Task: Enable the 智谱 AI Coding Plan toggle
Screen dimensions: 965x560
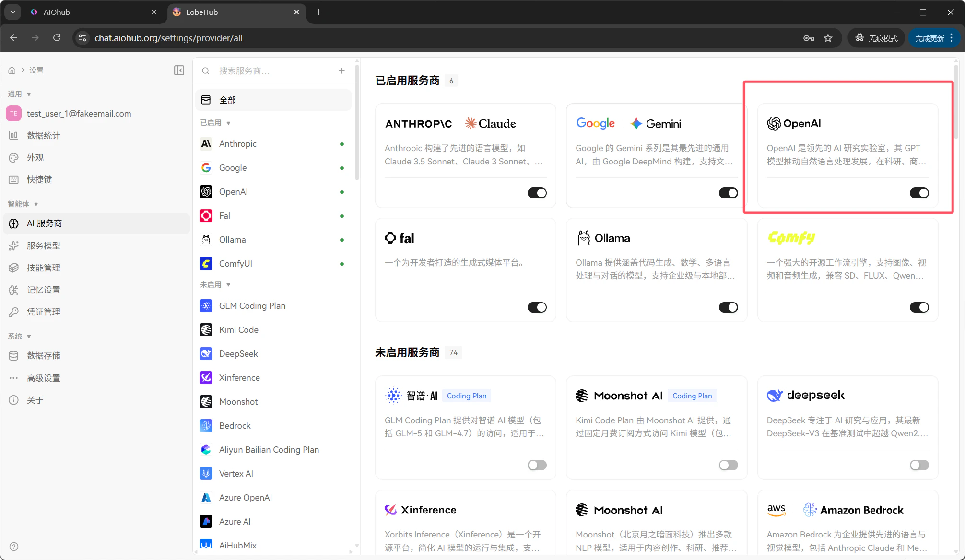Action: click(x=537, y=465)
